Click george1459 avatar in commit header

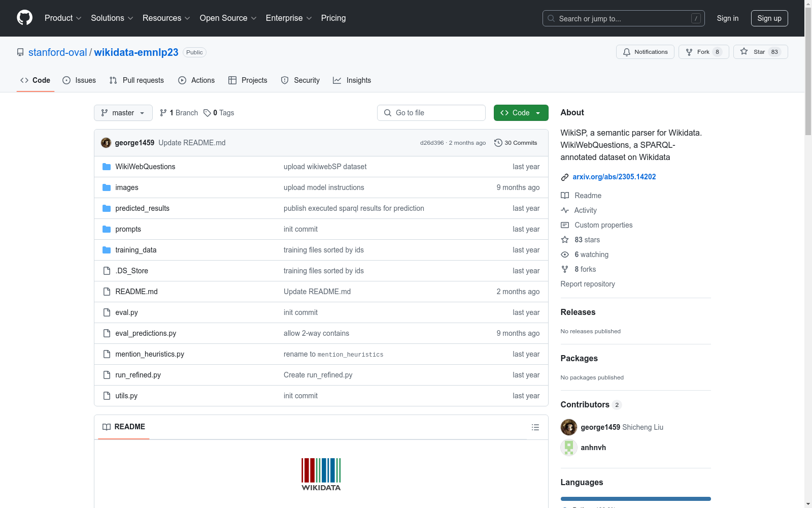coord(106,143)
